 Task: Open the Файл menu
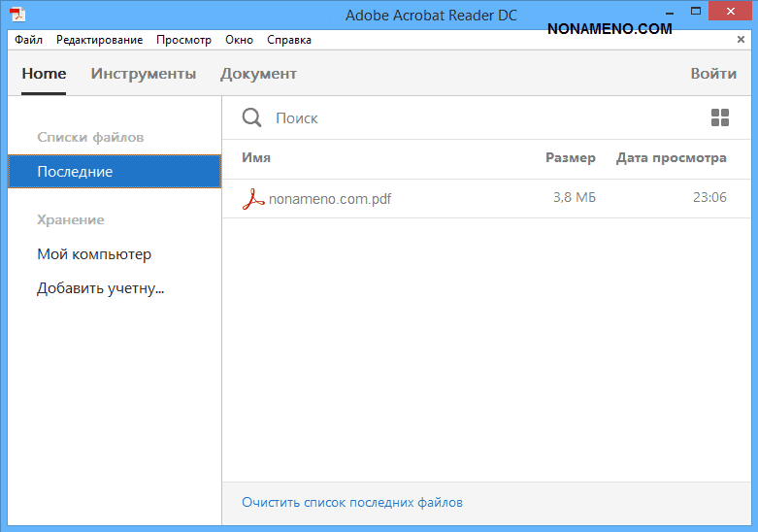(28, 40)
